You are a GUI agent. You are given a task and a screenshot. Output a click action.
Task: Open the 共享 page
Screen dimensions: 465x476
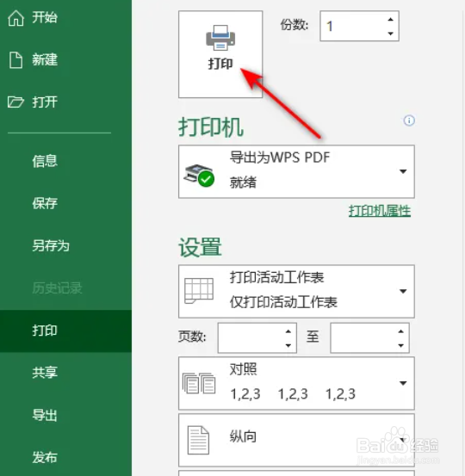pos(45,373)
